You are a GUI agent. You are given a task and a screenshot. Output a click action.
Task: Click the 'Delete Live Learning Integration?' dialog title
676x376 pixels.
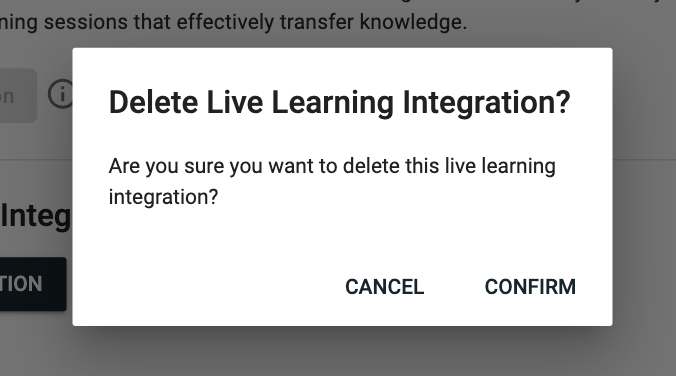point(339,103)
